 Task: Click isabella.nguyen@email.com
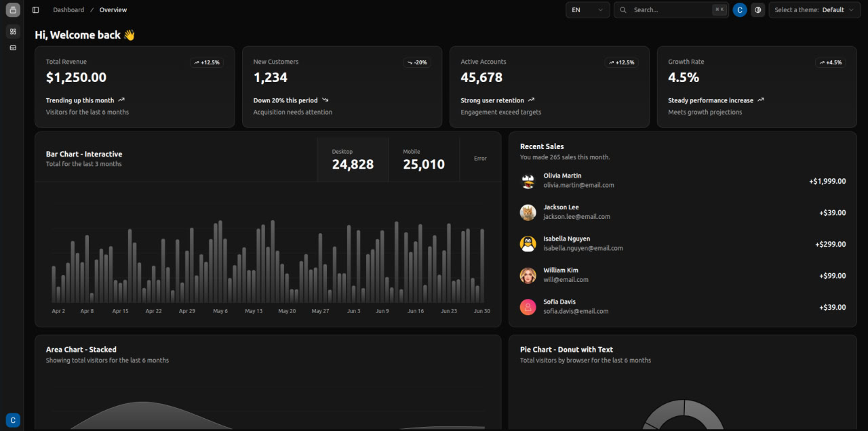coord(583,248)
